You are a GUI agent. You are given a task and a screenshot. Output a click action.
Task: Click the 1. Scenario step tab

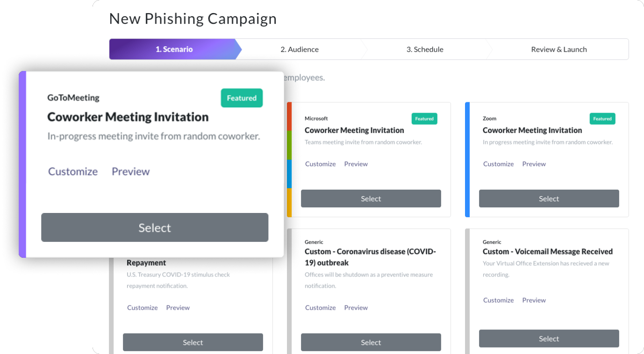pos(174,50)
